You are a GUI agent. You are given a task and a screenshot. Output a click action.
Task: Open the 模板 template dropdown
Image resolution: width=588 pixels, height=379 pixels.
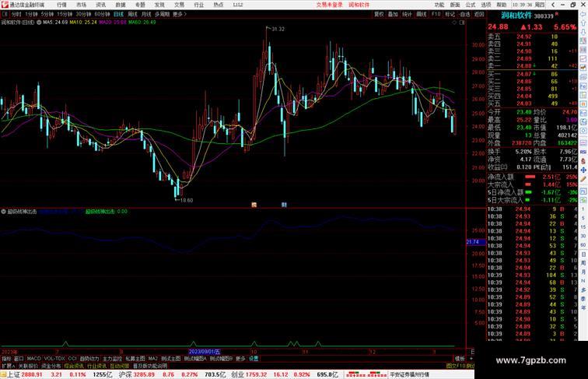click(460, 359)
